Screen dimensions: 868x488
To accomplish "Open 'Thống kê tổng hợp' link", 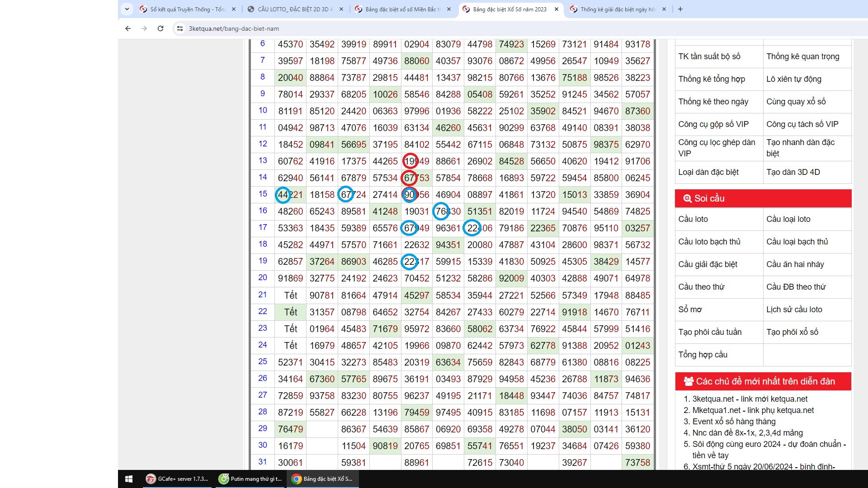I will (x=712, y=79).
